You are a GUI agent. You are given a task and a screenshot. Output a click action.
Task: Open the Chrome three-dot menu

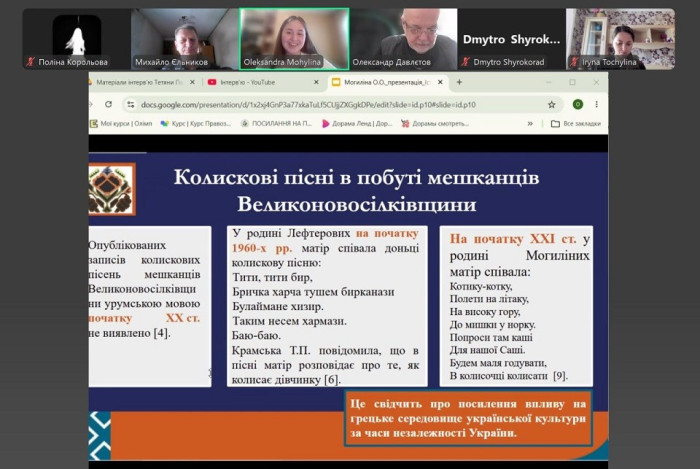point(596,104)
